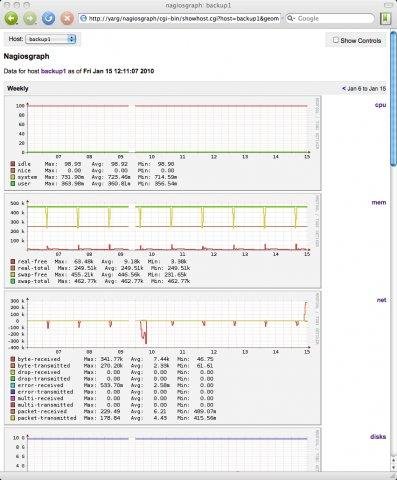Click the system legend color swatch

(x=13, y=177)
